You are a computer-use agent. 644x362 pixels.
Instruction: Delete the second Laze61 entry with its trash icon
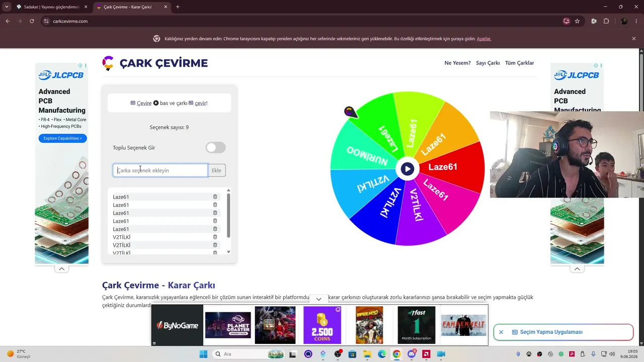[x=215, y=205]
